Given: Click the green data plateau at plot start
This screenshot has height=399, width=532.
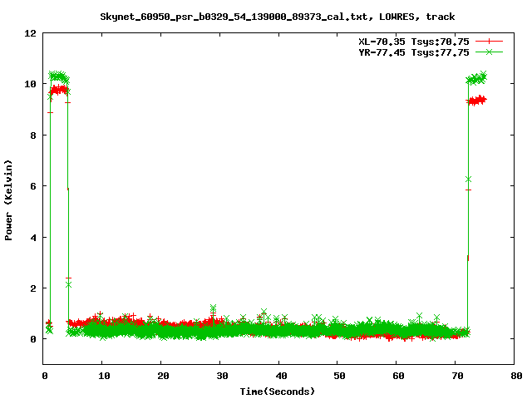Looking at the screenshot, I should pyautogui.click(x=58, y=76).
